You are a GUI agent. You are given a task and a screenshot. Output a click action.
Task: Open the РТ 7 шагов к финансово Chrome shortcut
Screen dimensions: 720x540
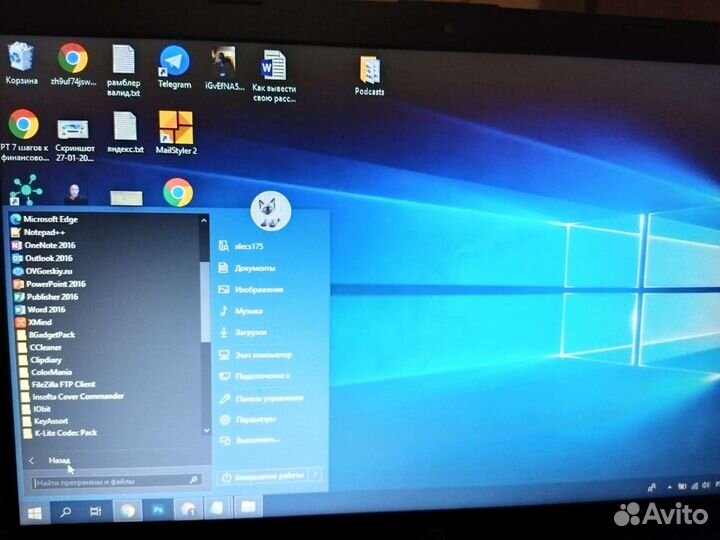(x=24, y=135)
